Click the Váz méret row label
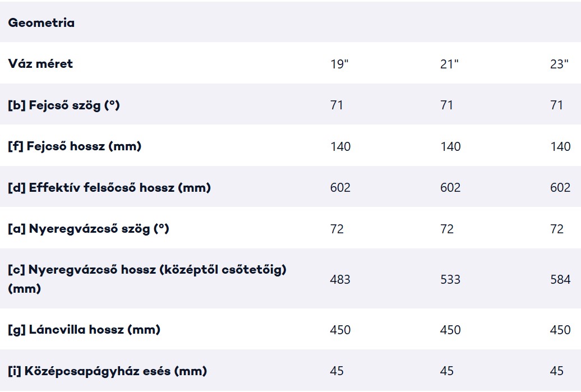 40,64
